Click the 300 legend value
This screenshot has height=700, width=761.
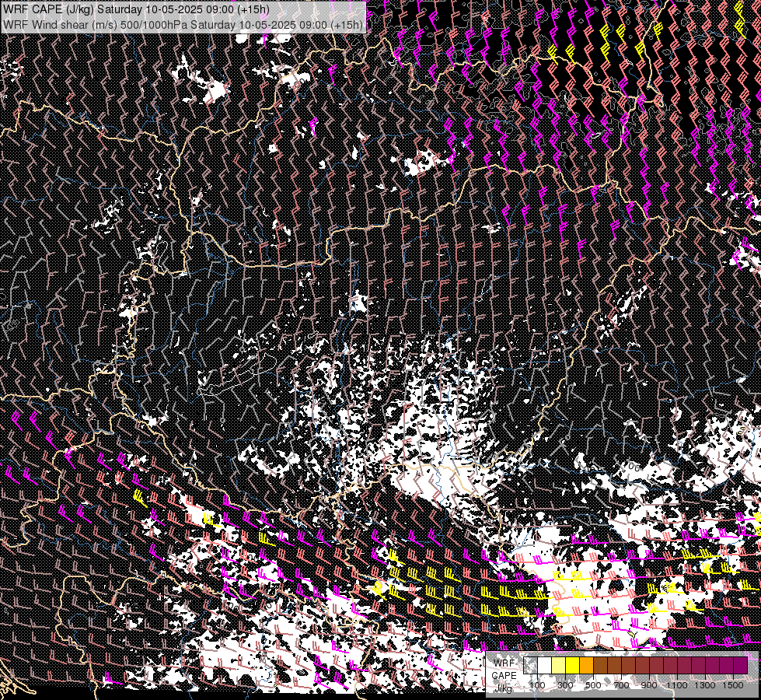pos(565,685)
